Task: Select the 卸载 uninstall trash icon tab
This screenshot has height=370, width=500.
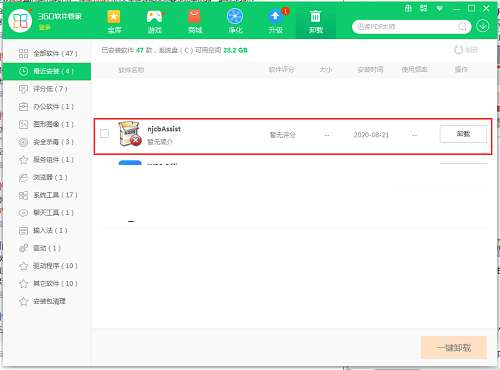Action: [316, 21]
